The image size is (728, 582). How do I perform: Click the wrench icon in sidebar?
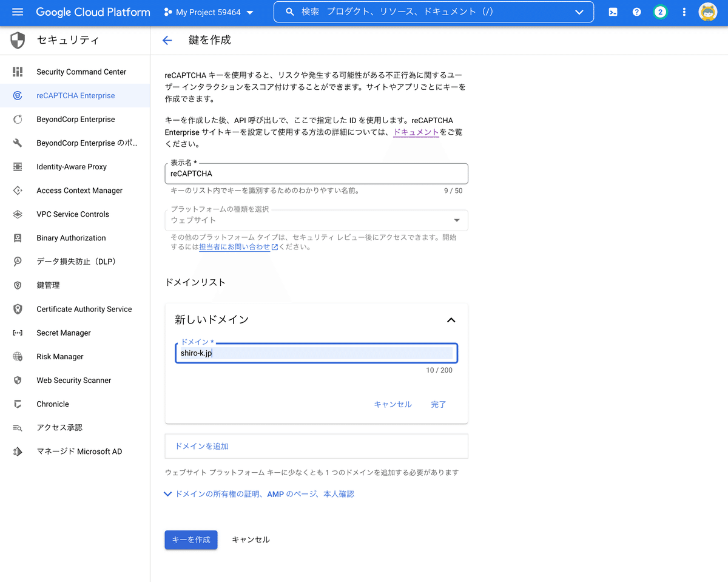[18, 143]
